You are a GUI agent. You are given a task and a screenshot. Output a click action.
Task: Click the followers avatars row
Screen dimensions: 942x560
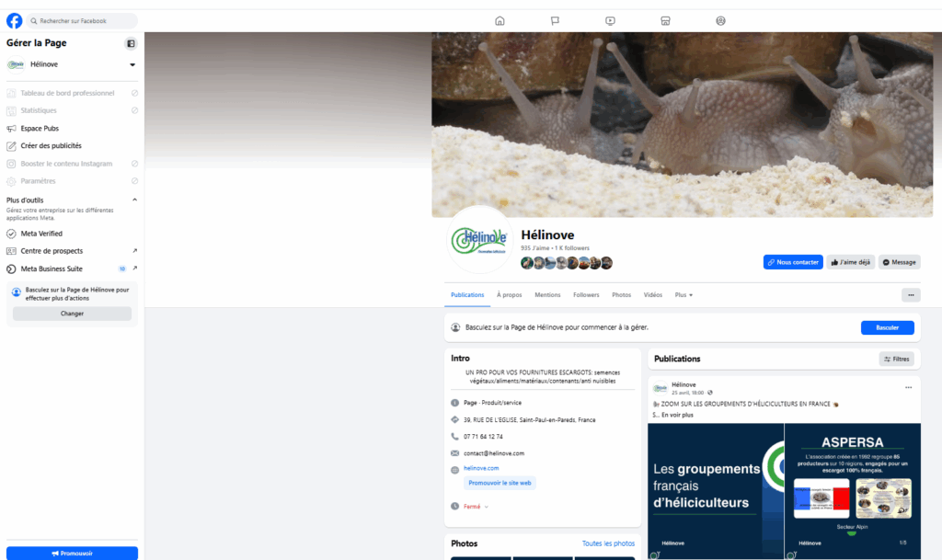coord(567,263)
